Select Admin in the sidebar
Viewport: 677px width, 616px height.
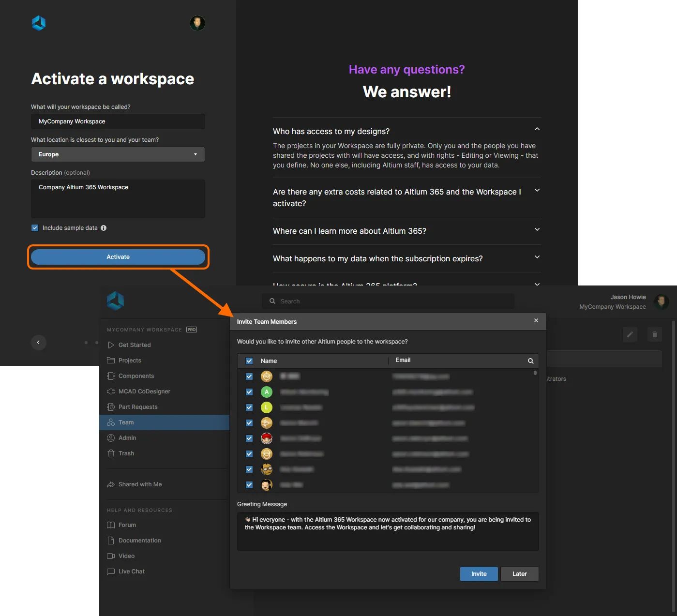pyautogui.click(x=127, y=438)
